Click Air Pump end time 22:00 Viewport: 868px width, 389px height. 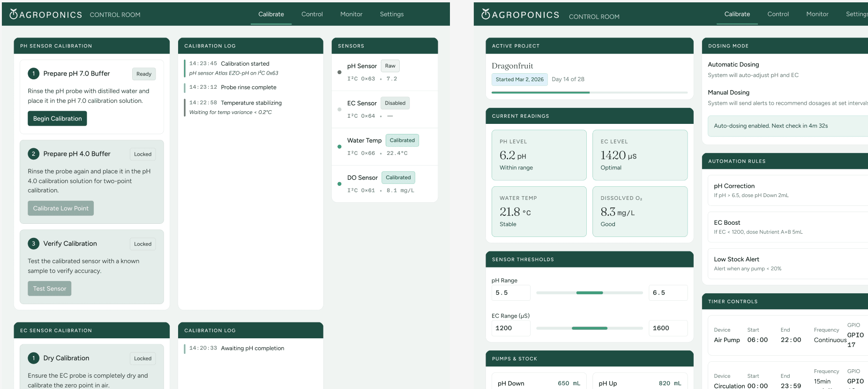pos(791,340)
